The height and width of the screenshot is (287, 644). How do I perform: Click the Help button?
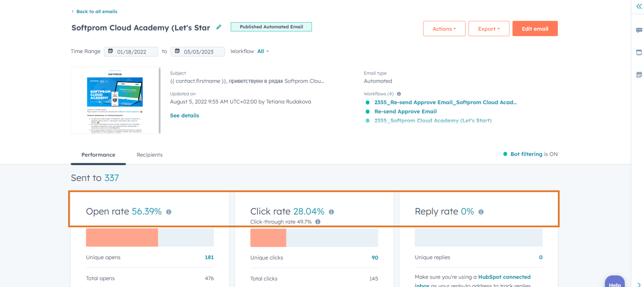615,282
